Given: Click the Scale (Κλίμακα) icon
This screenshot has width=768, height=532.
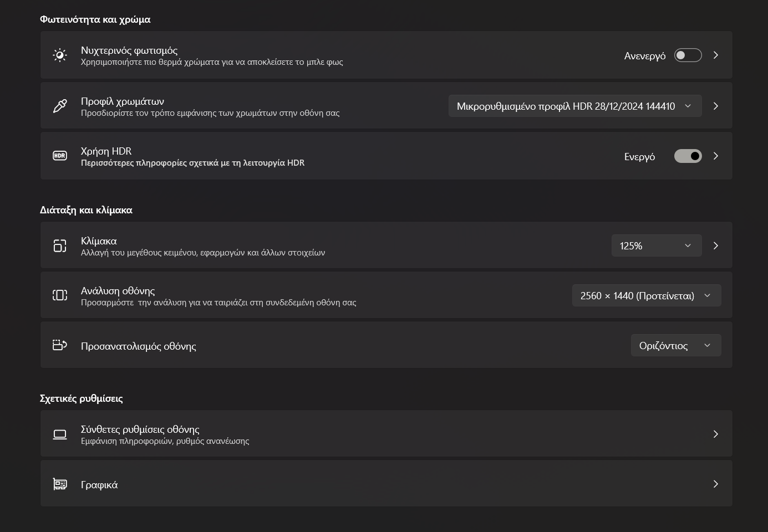Looking at the screenshot, I should tap(60, 245).
